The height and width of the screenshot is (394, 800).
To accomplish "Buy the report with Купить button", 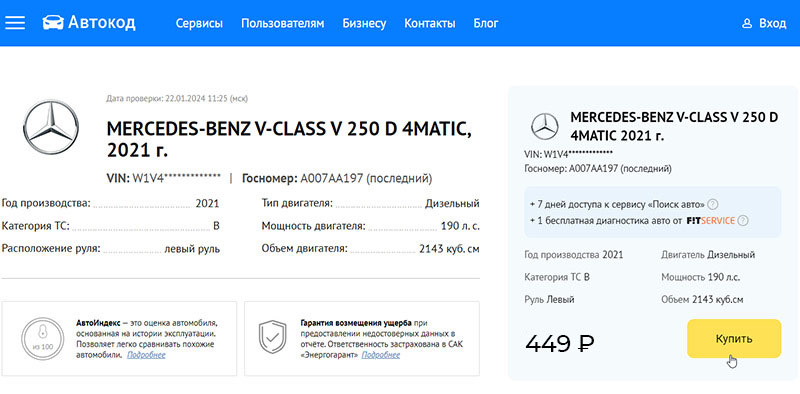I will [x=734, y=339].
